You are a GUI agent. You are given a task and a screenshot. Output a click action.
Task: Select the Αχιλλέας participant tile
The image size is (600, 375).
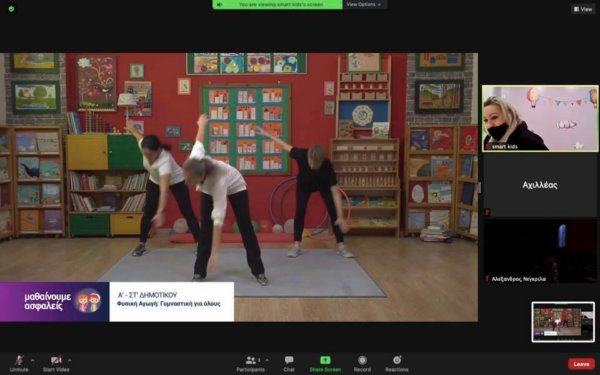pos(540,185)
